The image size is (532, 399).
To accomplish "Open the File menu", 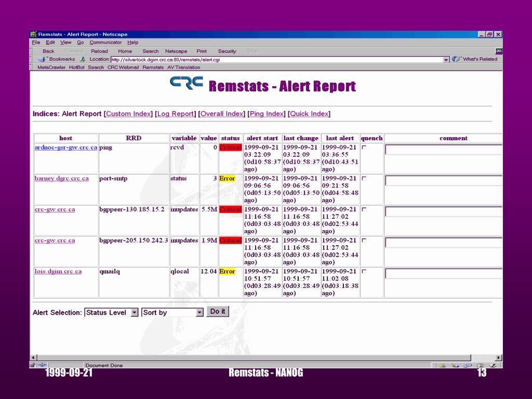I will (36, 43).
